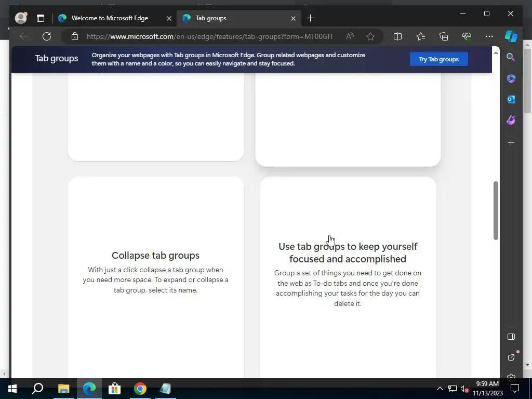Open Microsoft Store from taskbar
532x399 pixels.
tap(115, 389)
